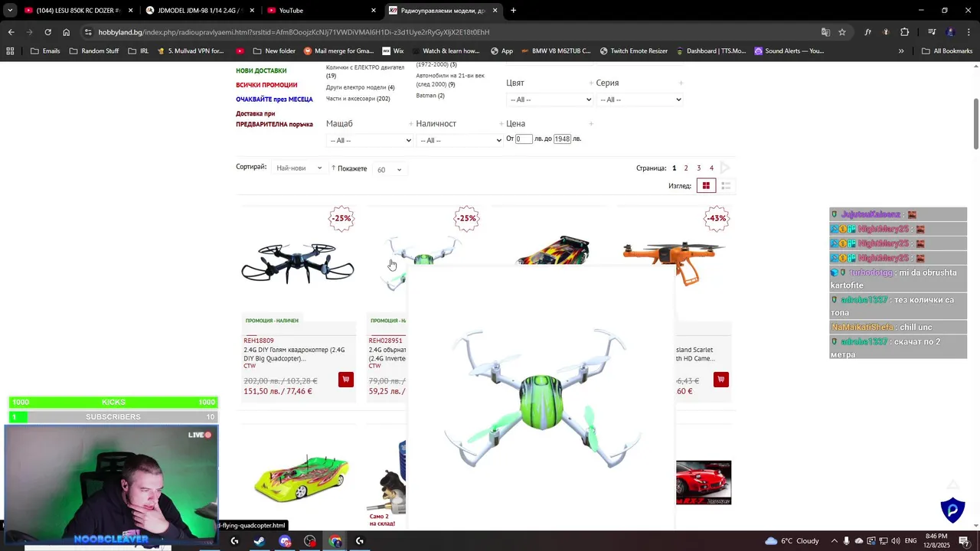The height and width of the screenshot is (551, 980).
Task: Open the Най-нови sort dropdown
Action: coord(299,168)
